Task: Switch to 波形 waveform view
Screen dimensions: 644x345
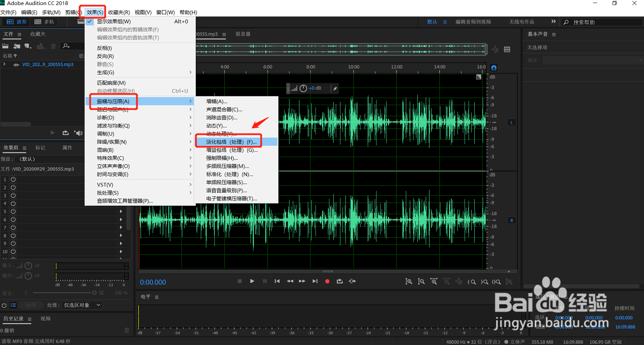Action: [17, 22]
